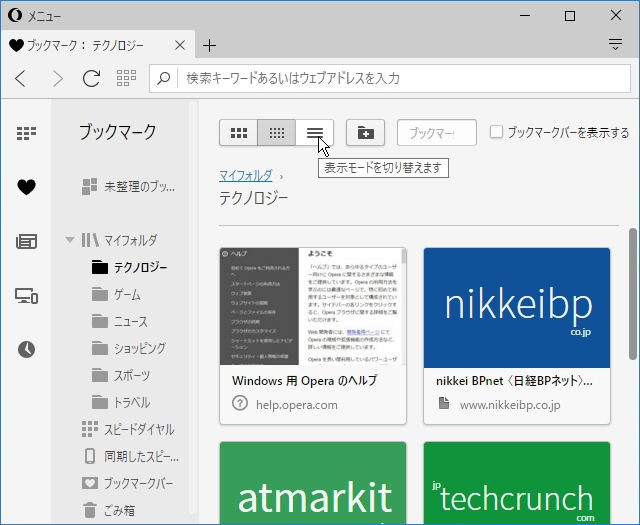Image resolution: width=640 pixels, height=525 pixels.
Task: Open the news icon in sidebar
Action: pos(27,241)
